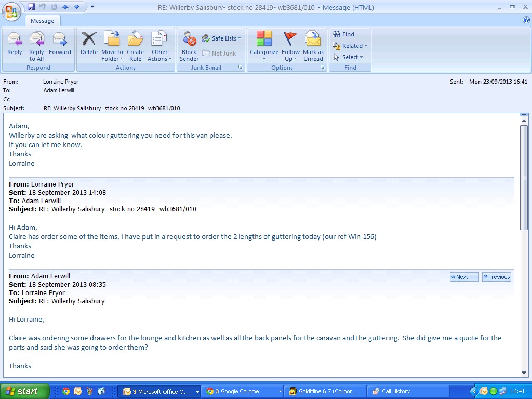Screen dimensions: 532x399
Task: Click the Previous button in message body
Action: tap(496, 277)
